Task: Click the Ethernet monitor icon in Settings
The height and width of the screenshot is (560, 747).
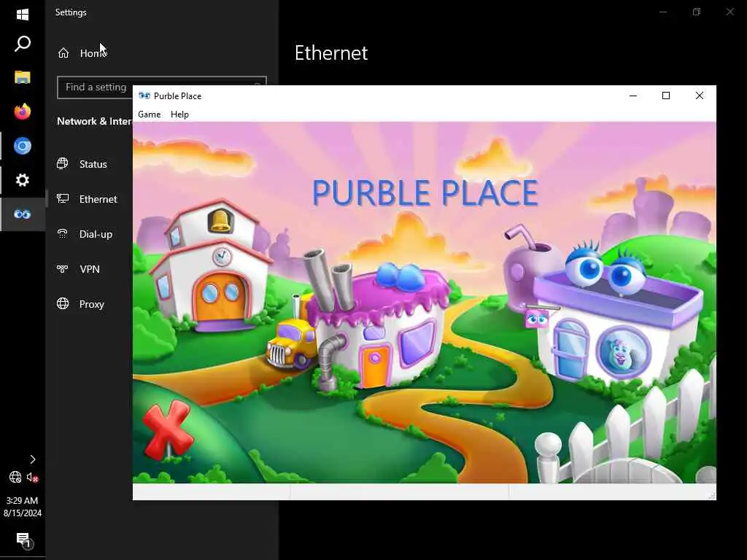Action: coord(63,198)
